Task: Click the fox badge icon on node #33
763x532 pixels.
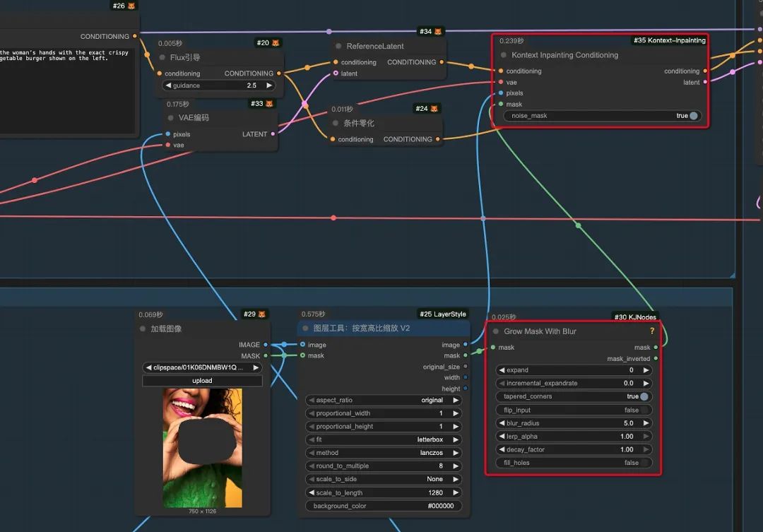Action: pos(269,104)
